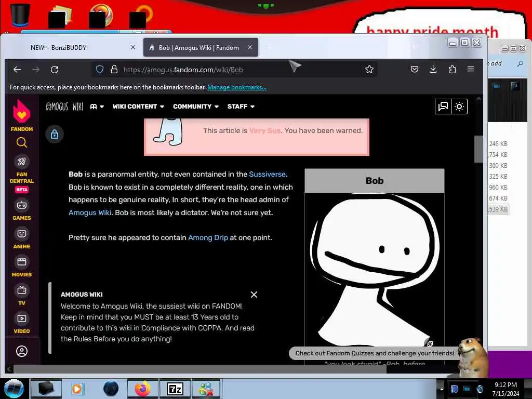Image resolution: width=532 pixels, height=399 pixels.
Task: Open the Manage bookmarks link
Action: pos(237,87)
